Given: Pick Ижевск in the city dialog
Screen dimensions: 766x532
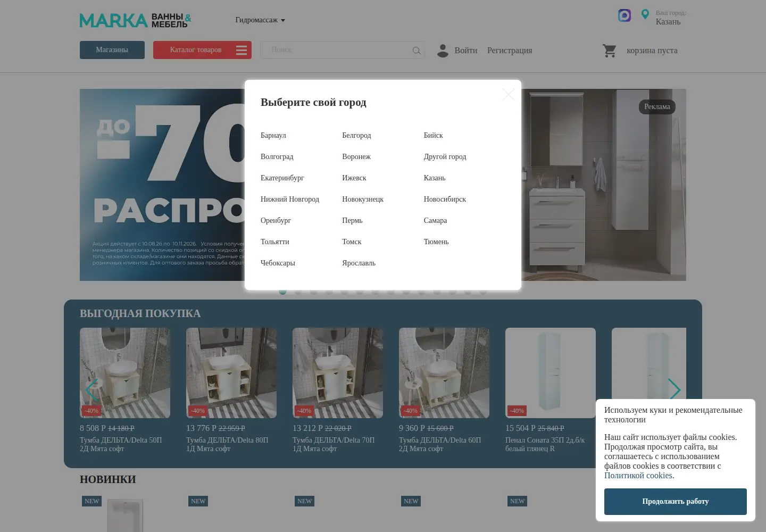Looking at the screenshot, I should (354, 178).
